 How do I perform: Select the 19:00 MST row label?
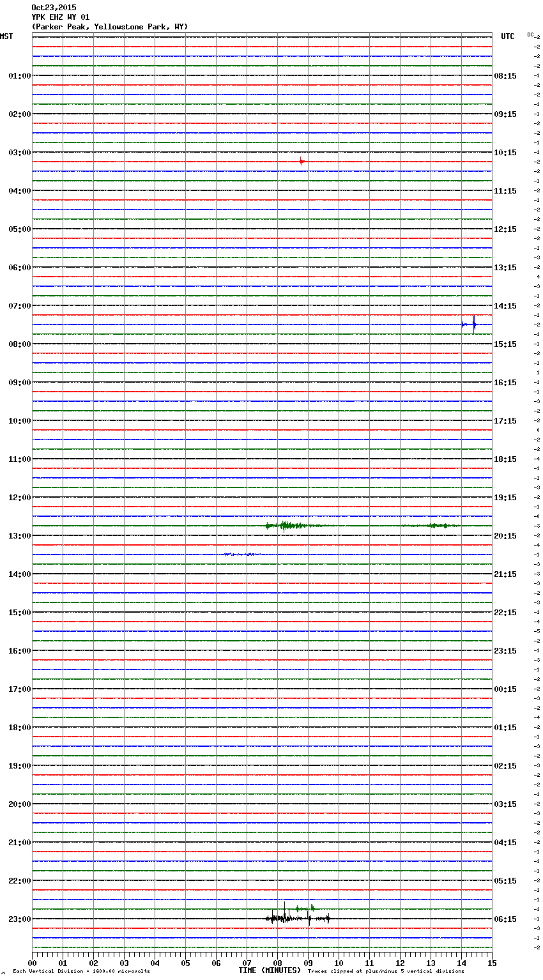pyautogui.click(x=20, y=766)
